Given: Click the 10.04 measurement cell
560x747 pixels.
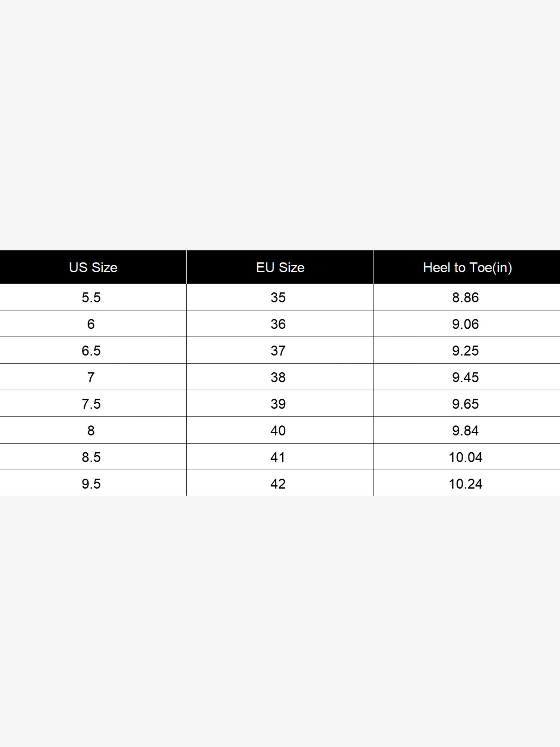Looking at the screenshot, I should coord(467,457).
